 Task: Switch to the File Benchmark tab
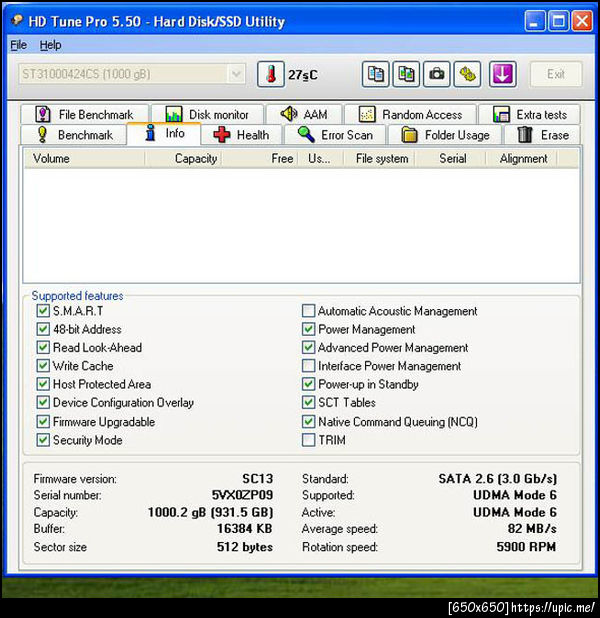pyautogui.click(x=85, y=114)
